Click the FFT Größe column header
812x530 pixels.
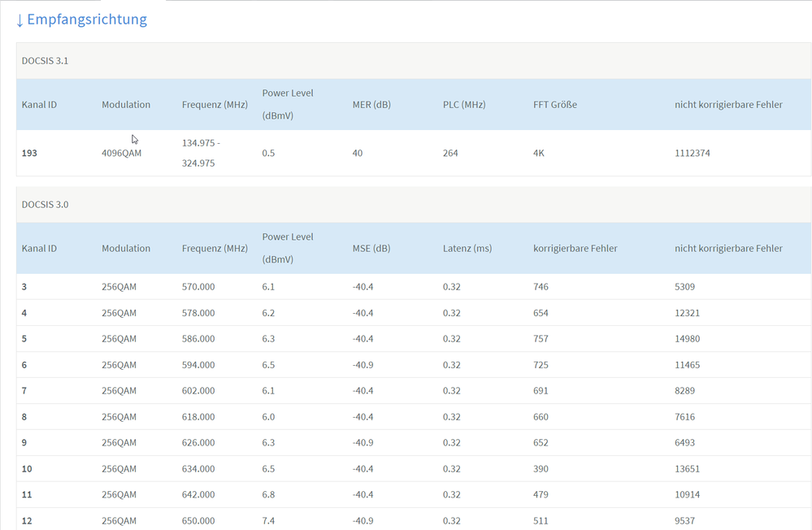point(554,105)
